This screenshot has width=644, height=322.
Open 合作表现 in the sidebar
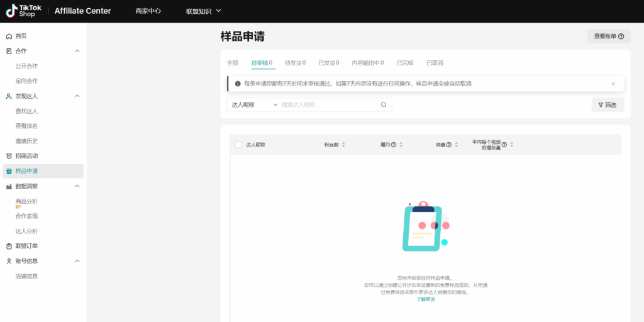pyautogui.click(x=26, y=216)
